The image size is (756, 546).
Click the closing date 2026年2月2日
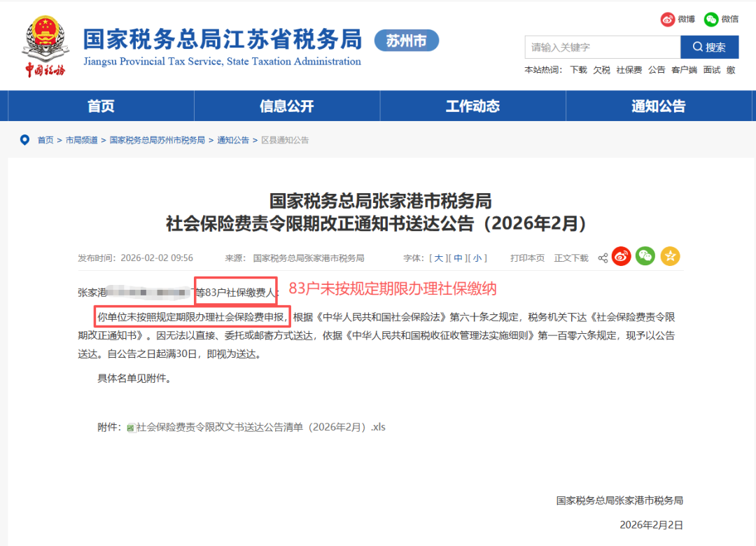[652, 525]
